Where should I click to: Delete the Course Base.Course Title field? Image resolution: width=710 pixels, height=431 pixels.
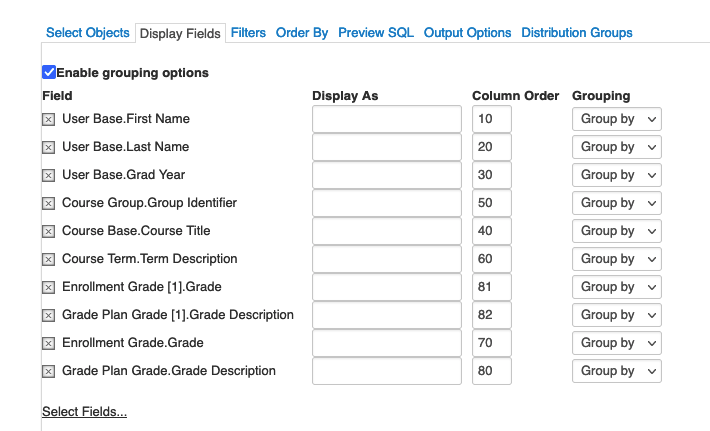(x=48, y=231)
